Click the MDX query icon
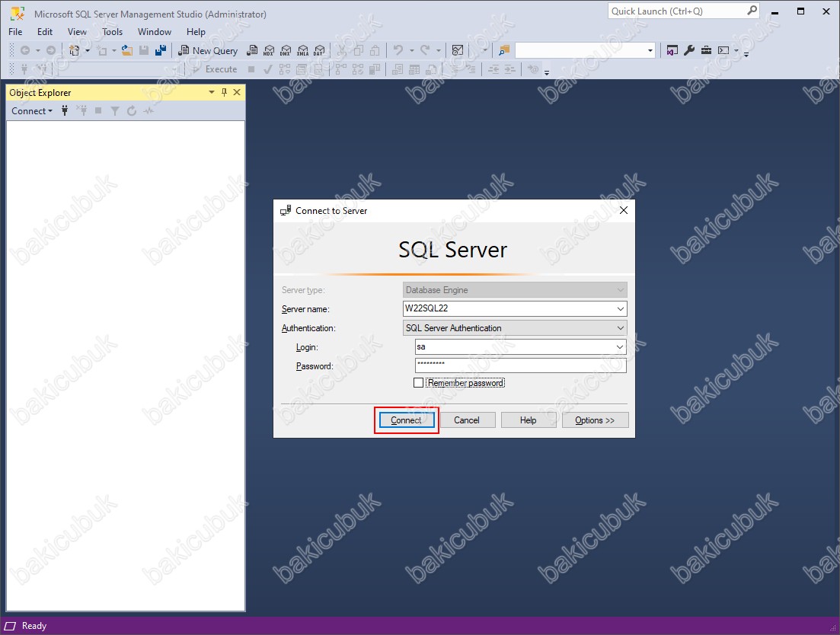840x635 pixels. (269, 50)
